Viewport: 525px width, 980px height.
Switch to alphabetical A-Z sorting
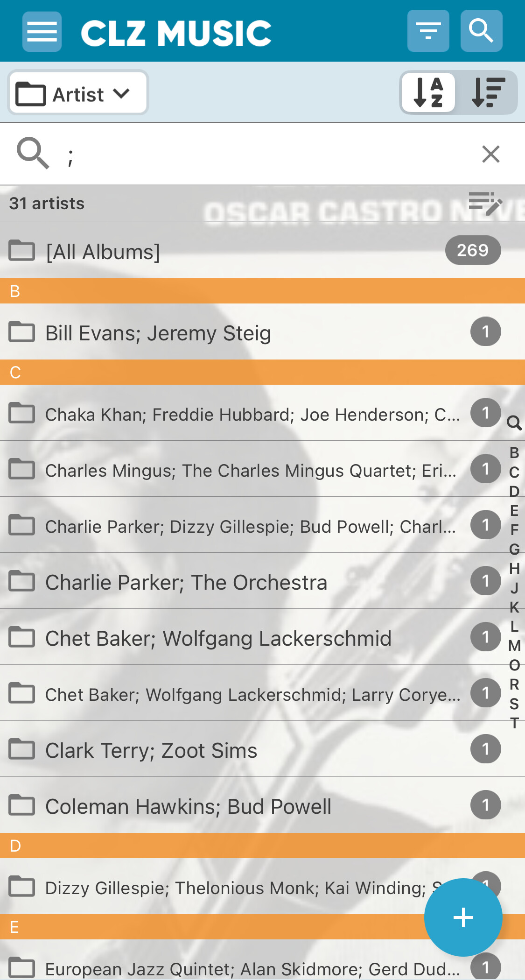click(x=428, y=92)
